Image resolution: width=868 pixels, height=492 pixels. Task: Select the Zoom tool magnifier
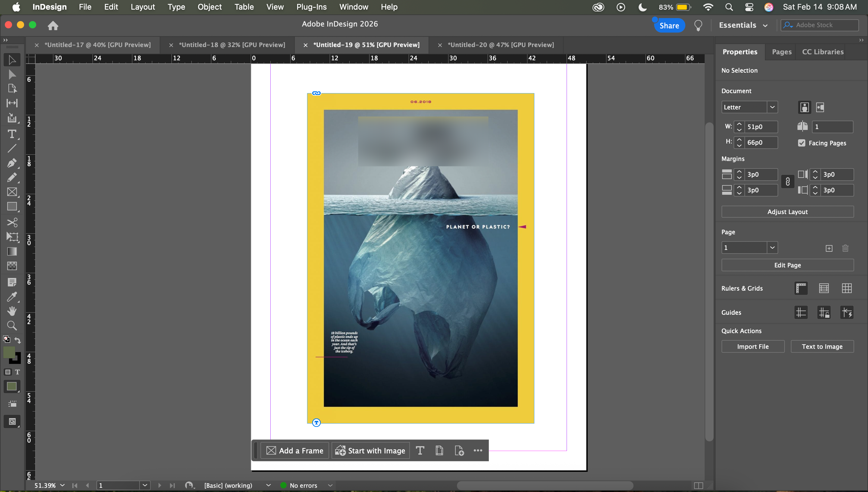click(12, 325)
